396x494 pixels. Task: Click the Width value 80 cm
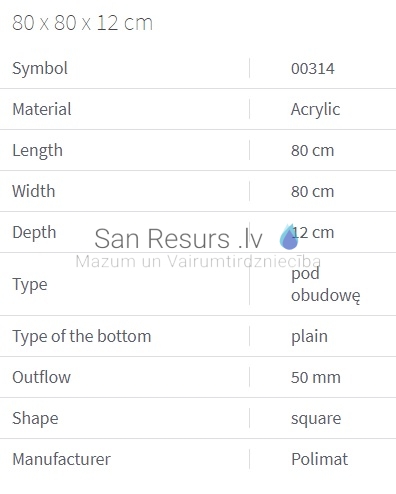click(x=313, y=192)
